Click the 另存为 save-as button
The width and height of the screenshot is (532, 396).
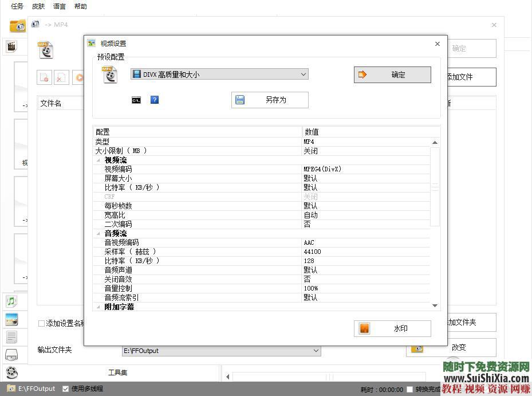point(269,100)
